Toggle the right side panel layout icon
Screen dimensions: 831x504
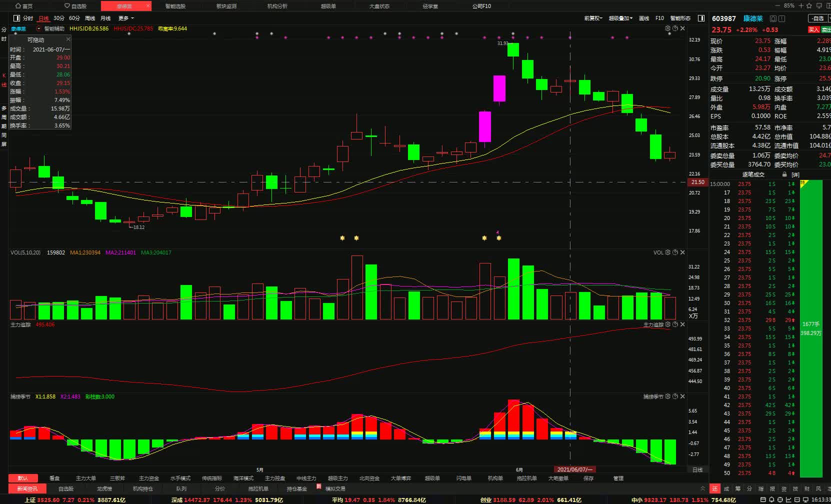701,18
